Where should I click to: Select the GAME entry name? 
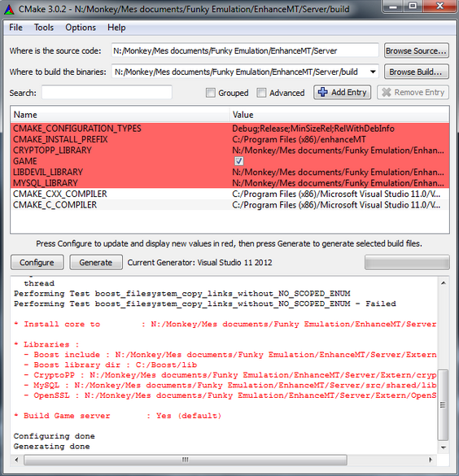(x=25, y=161)
